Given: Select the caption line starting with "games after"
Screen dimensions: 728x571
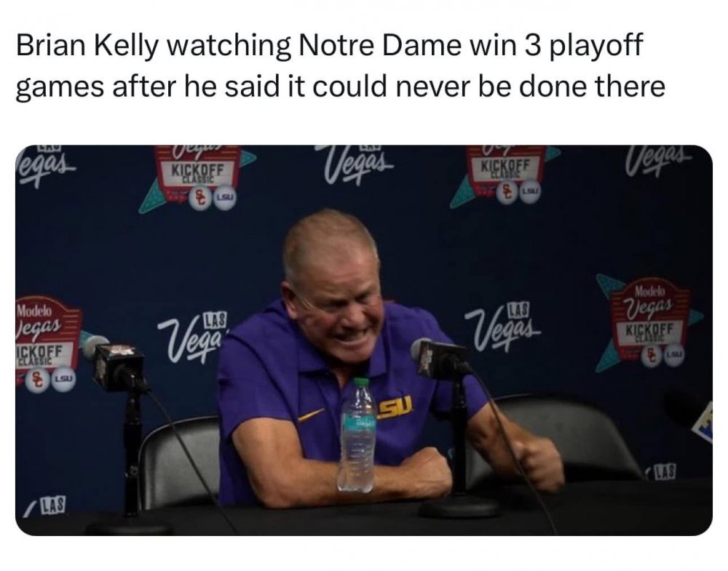Looking at the screenshot, I should coord(340,86).
